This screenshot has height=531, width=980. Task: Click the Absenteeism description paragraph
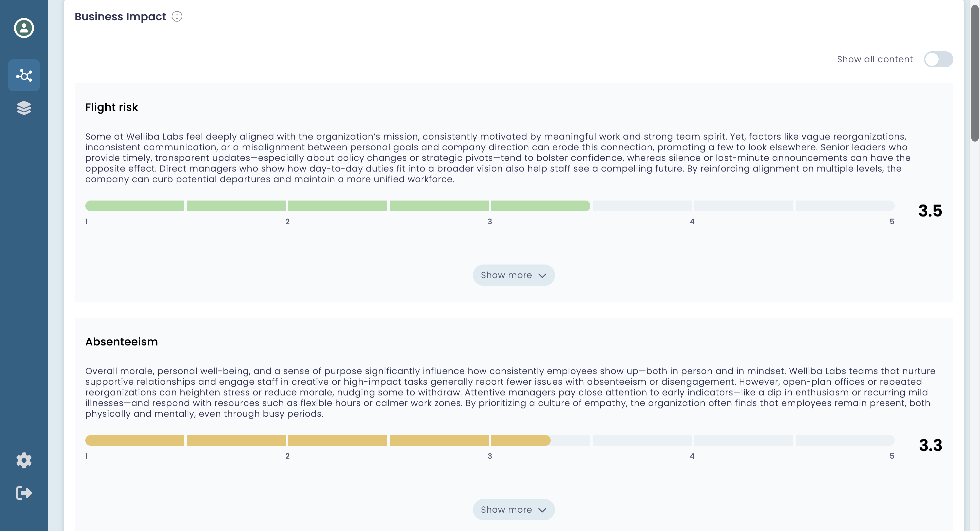click(495, 392)
